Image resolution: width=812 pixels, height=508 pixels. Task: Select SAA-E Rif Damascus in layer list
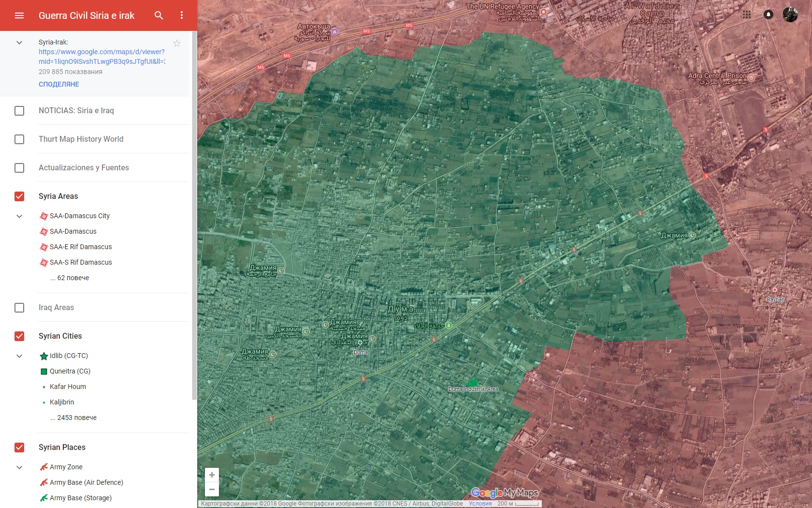coord(80,247)
